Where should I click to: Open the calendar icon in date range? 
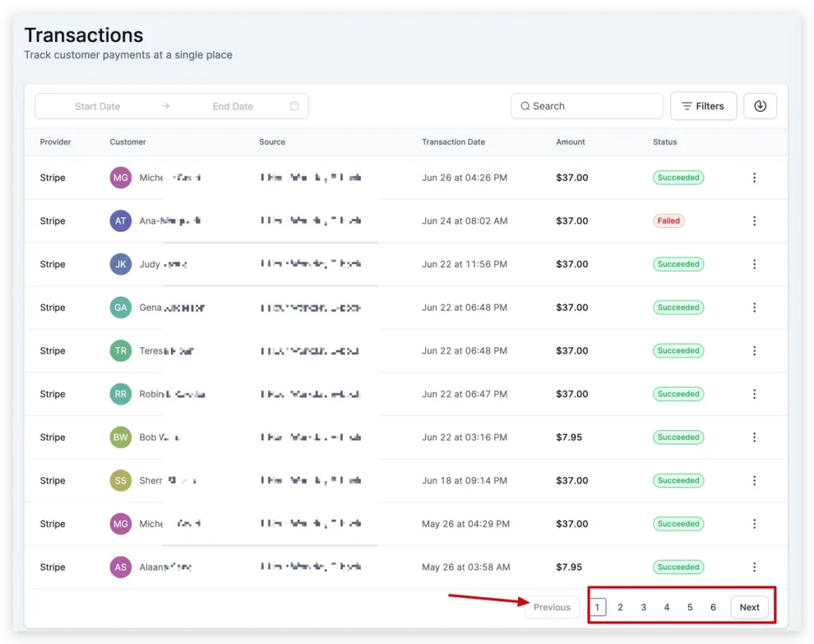(x=294, y=106)
